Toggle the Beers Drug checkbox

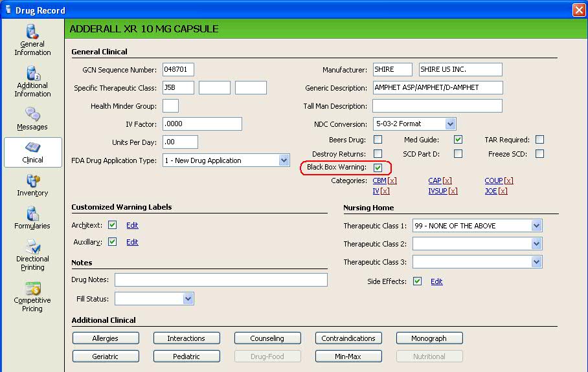point(378,140)
